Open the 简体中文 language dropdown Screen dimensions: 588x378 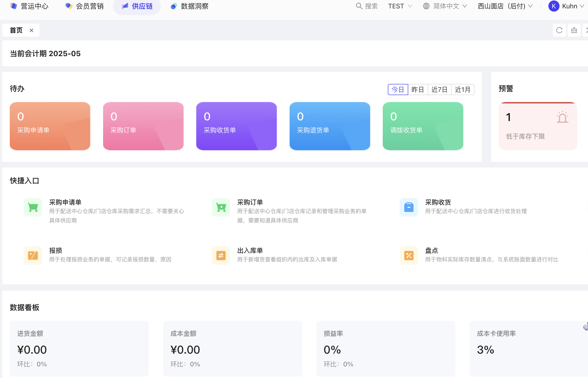click(445, 6)
